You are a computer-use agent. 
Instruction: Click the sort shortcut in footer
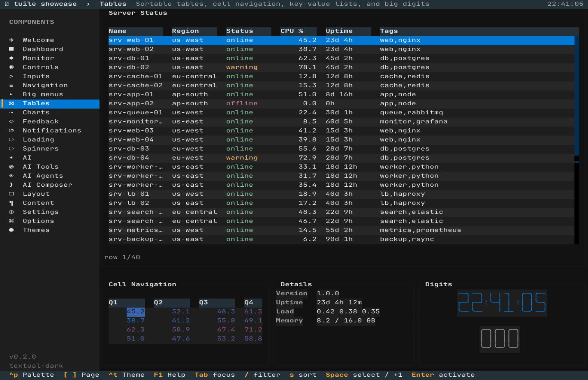pos(303,375)
